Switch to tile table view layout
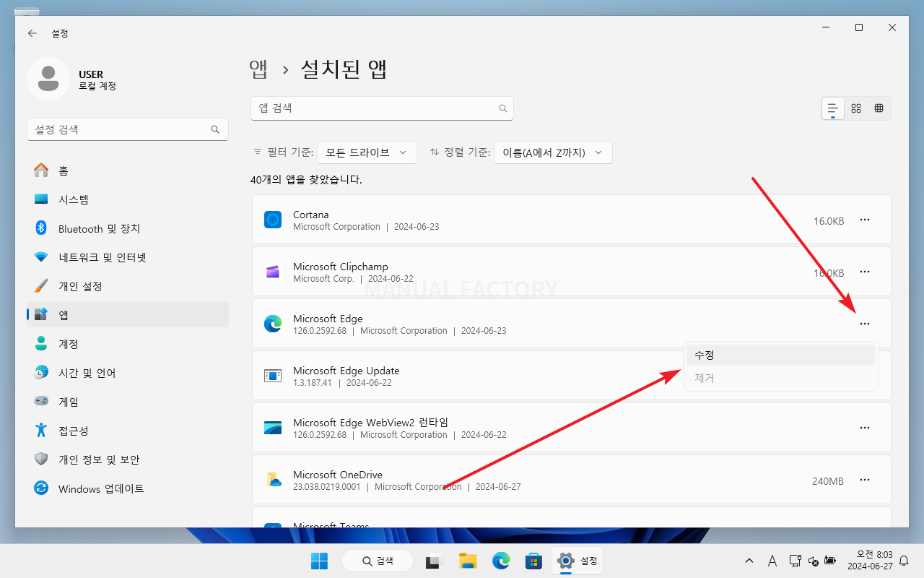 point(879,108)
